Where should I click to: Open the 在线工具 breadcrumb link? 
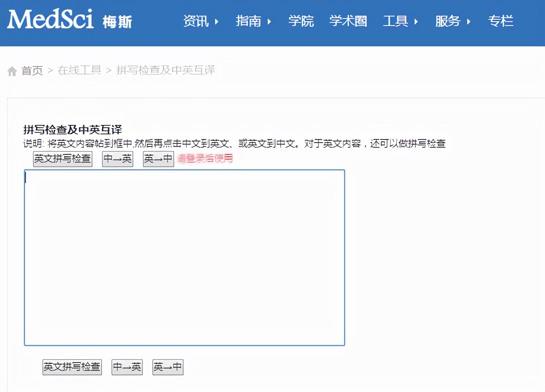(x=80, y=70)
